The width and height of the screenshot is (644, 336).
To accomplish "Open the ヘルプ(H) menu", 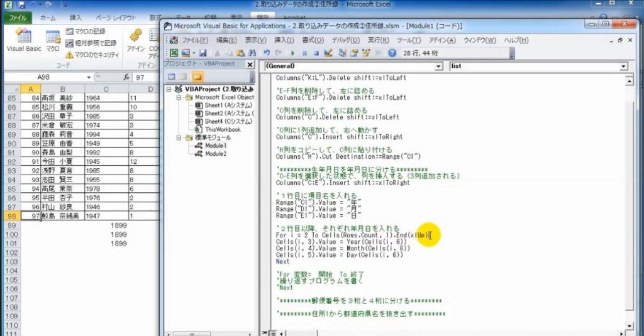I will [x=516, y=40].
